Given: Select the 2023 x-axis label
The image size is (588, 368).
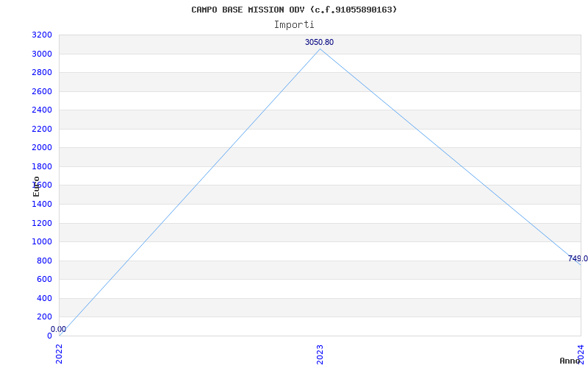Looking at the screenshot, I should click(x=320, y=355).
